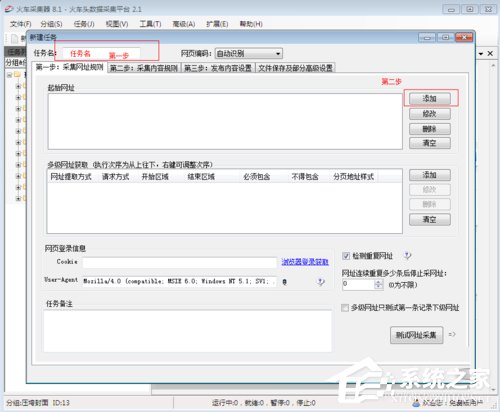Collapse the root node in the group tree
500x412 pixels.
tap(9, 75)
